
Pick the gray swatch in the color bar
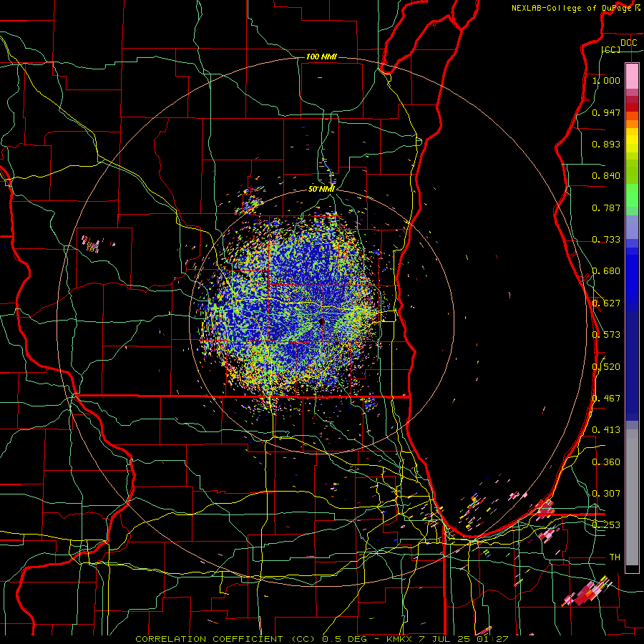(632, 497)
